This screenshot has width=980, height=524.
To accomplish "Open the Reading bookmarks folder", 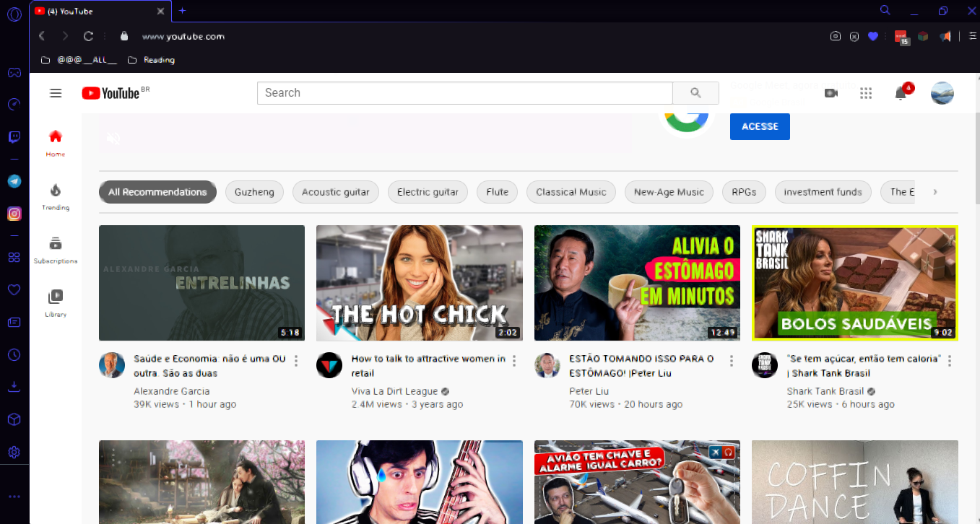I will point(152,60).
